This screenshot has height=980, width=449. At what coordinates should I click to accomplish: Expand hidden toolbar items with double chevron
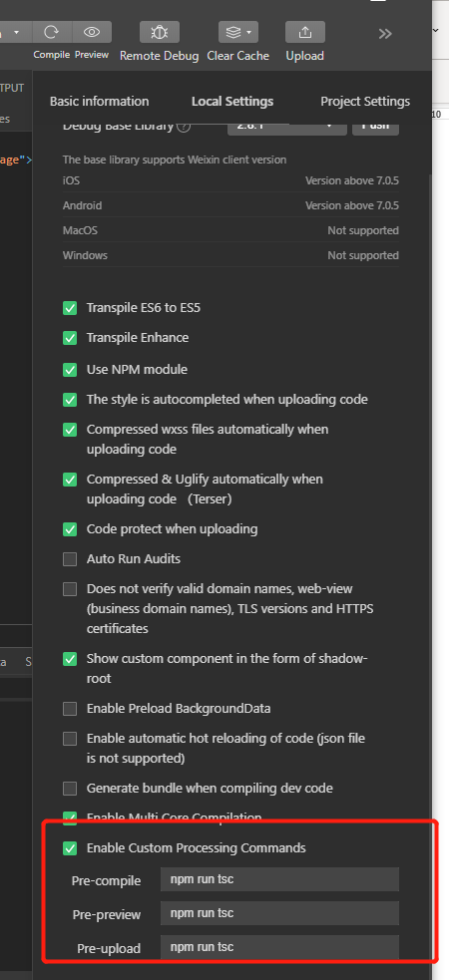click(385, 33)
